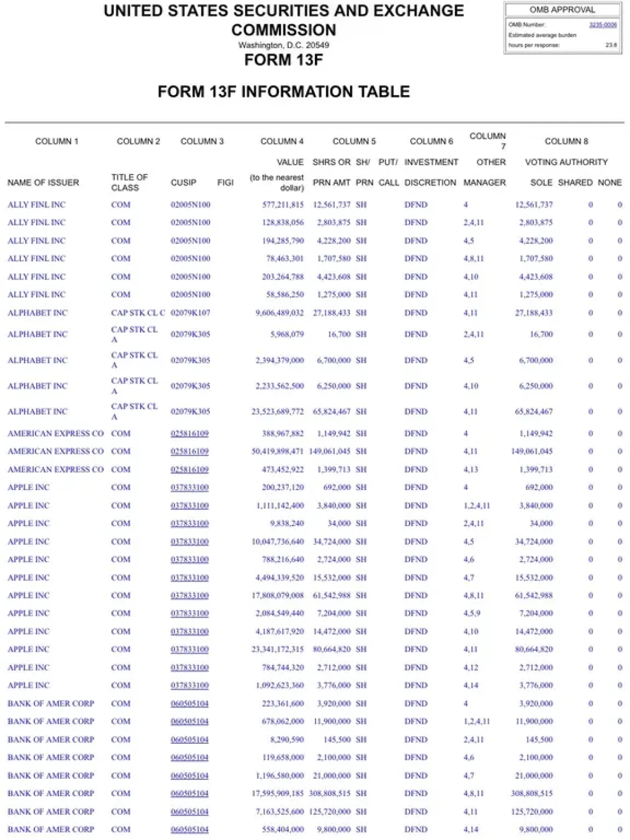The width and height of the screenshot is (630, 840).
Task: Select the Apple value 4,494,339,520
Action: coord(279,578)
